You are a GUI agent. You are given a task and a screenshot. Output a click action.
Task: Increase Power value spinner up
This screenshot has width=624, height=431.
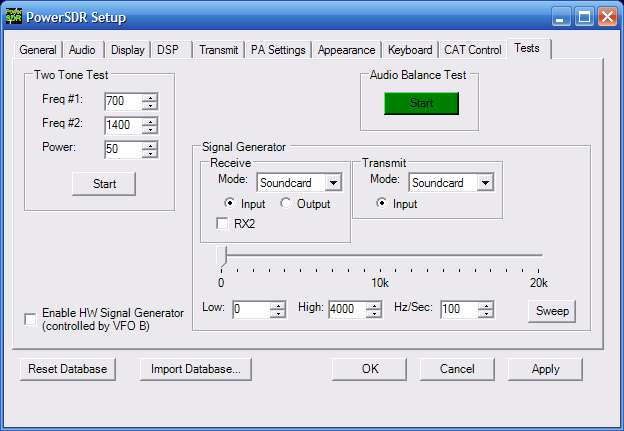(150, 145)
